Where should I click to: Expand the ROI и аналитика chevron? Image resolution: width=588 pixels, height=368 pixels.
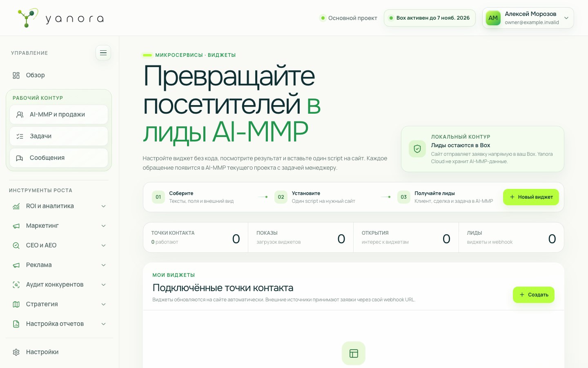click(104, 206)
